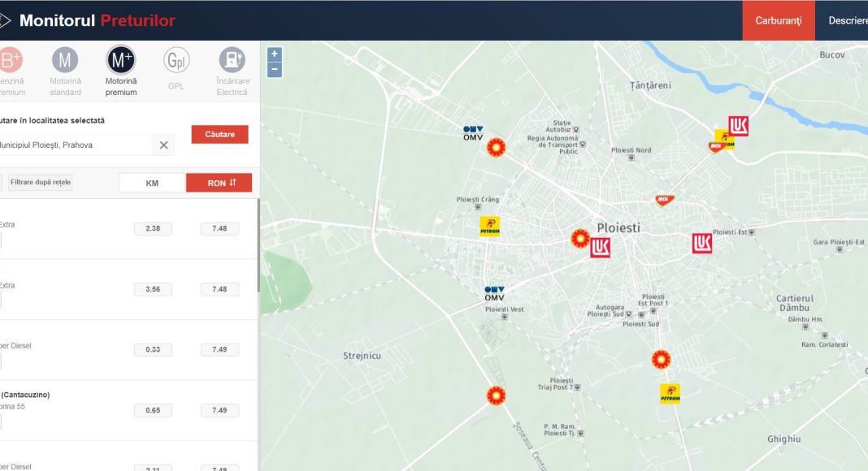Click the Ploiesti city label on map
Image resolution: width=868 pixels, height=471 pixels.
coord(618,227)
